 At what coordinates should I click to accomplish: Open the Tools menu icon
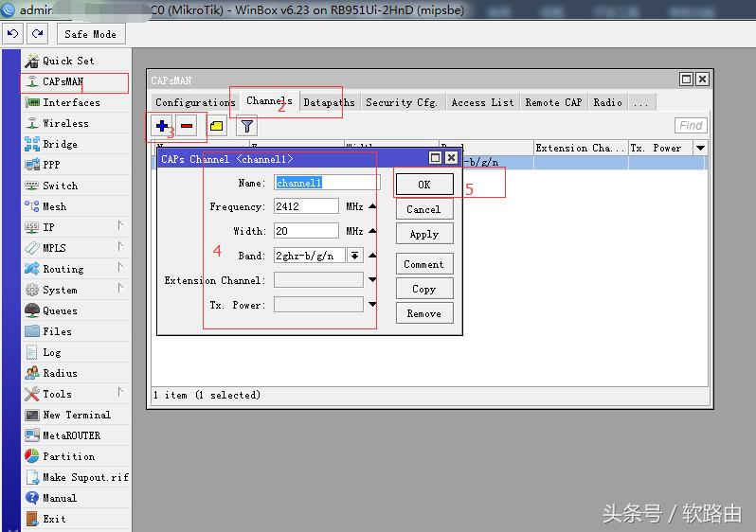[x=32, y=394]
